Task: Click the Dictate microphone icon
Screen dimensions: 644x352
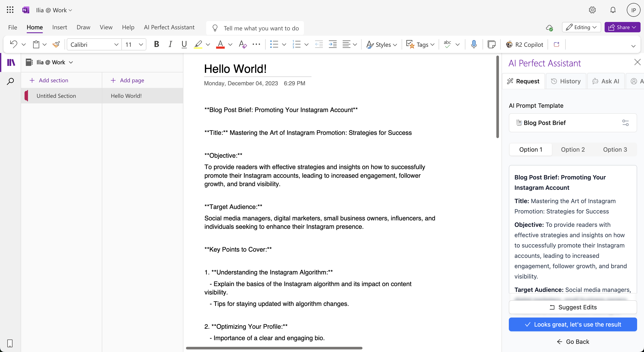Action: 474,45
